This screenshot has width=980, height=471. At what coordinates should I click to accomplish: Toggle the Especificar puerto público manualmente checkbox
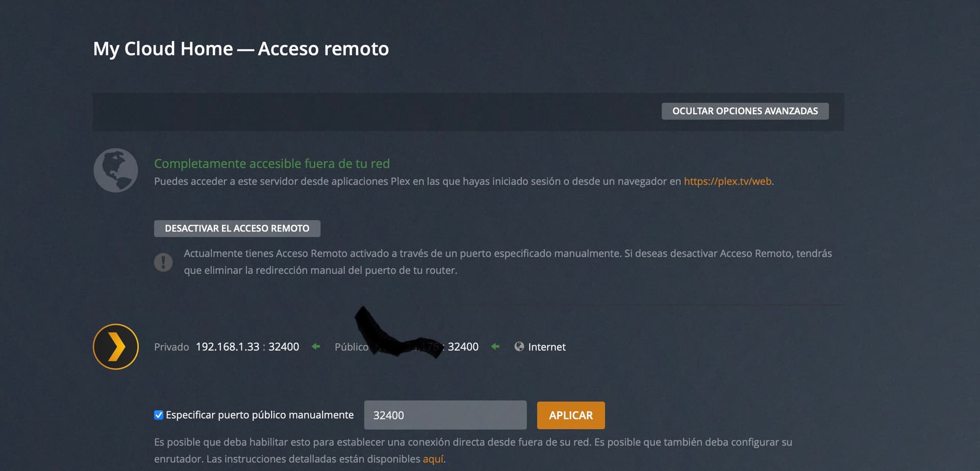[x=159, y=415]
